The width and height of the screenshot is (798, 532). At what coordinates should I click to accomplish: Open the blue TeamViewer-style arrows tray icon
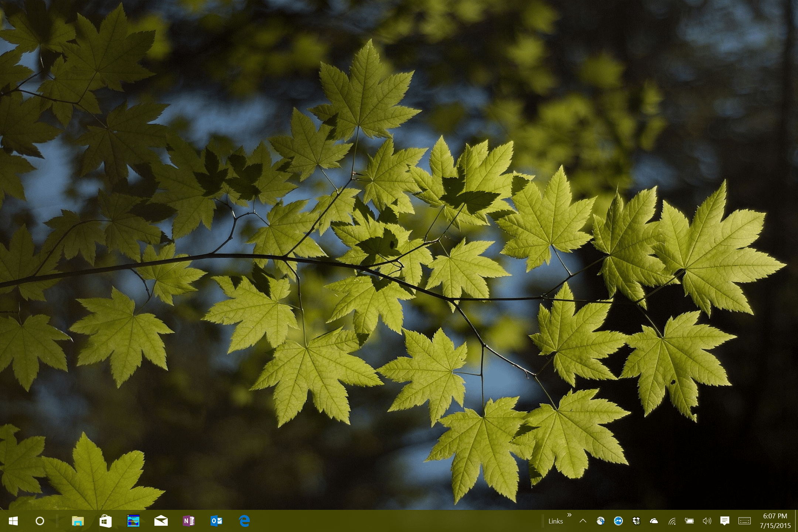point(618,521)
